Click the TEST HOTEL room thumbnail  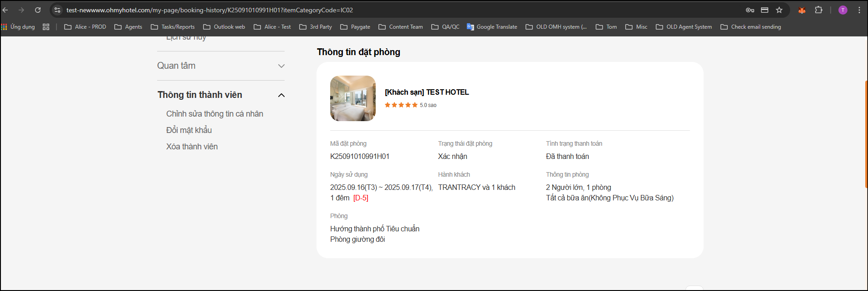coord(353,98)
